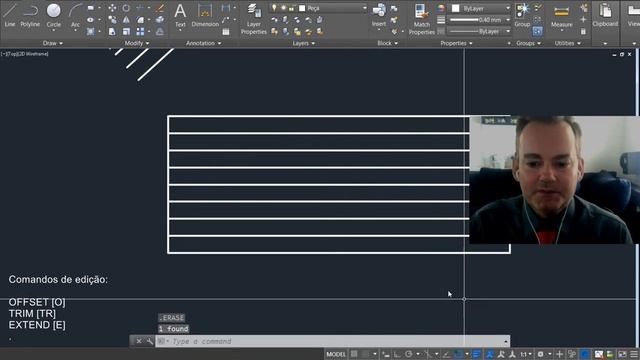
Task: Expand the Annotation panel
Action: point(203,43)
